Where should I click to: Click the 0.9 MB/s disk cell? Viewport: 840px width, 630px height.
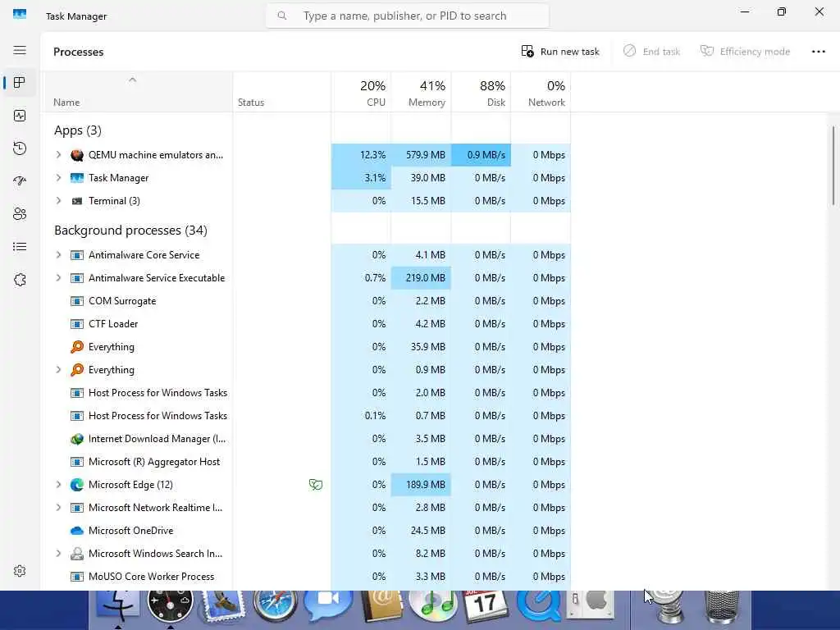(481, 155)
